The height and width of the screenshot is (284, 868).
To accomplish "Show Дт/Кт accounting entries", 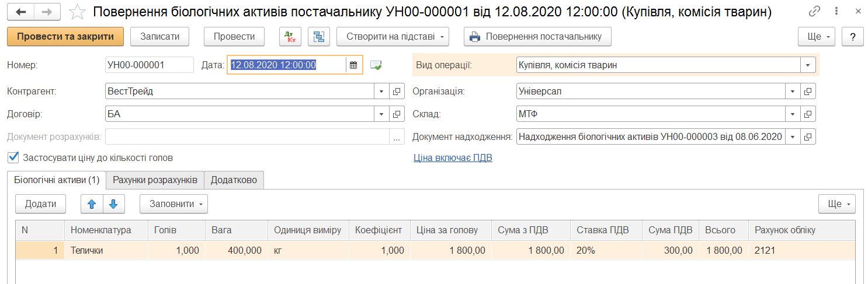I will pos(290,36).
